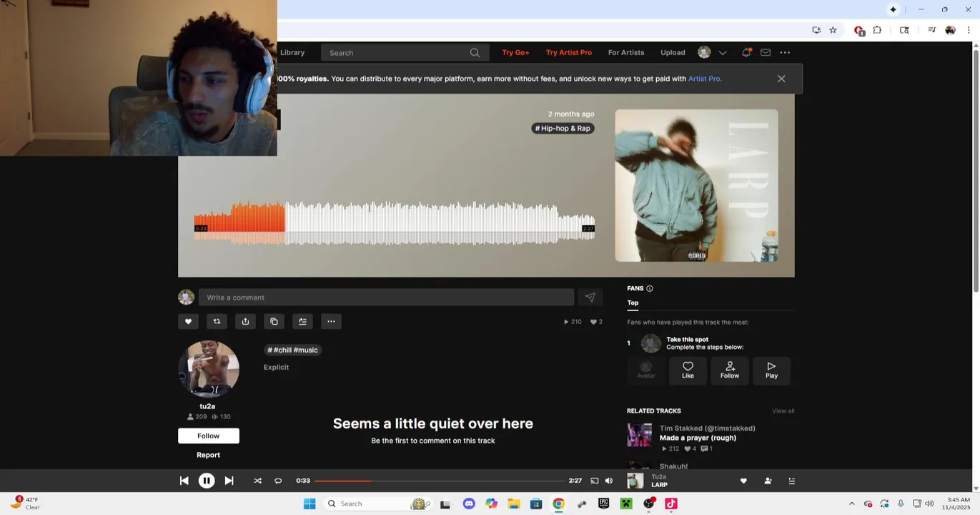
Task: Open Minecraft from the taskbar
Action: coord(626,504)
